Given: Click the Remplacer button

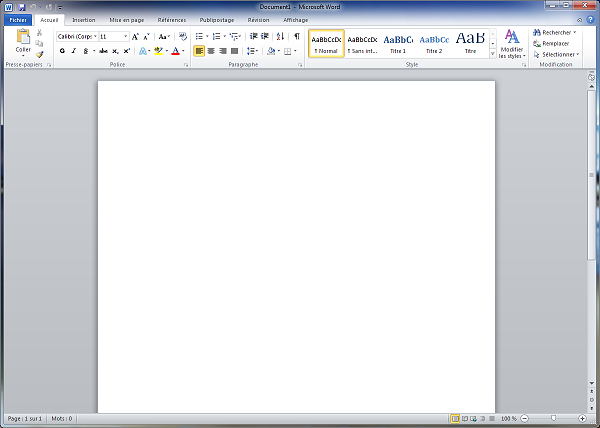Looking at the screenshot, I should [555, 43].
